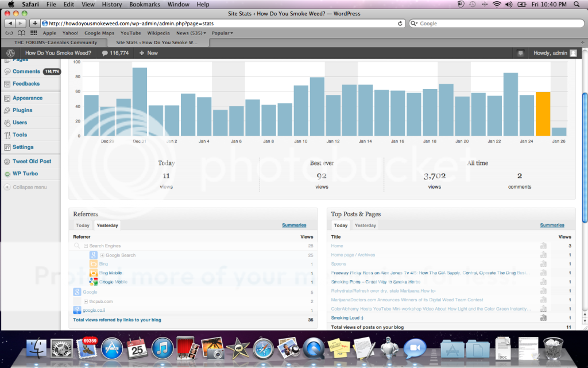Image resolution: width=588 pixels, height=368 pixels.
Task: Open the App Store dock icon
Action: point(112,348)
